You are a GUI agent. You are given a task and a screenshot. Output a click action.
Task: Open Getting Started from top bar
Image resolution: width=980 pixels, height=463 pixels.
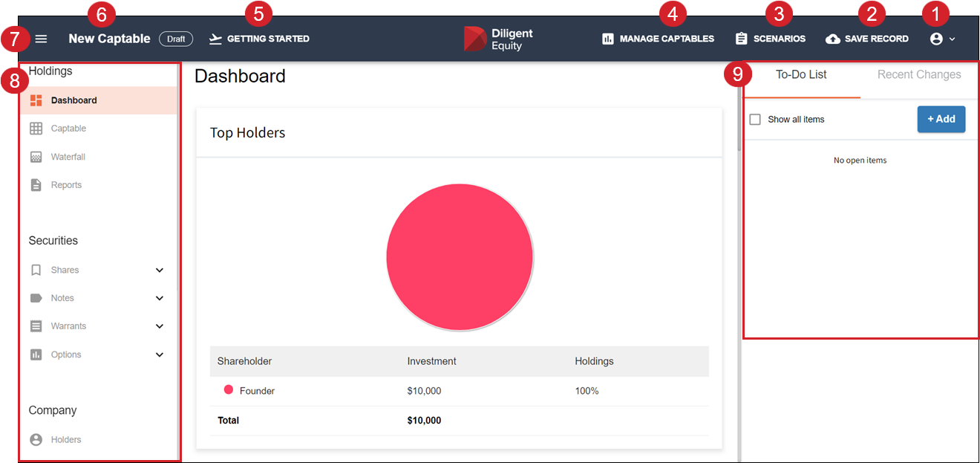pos(259,39)
